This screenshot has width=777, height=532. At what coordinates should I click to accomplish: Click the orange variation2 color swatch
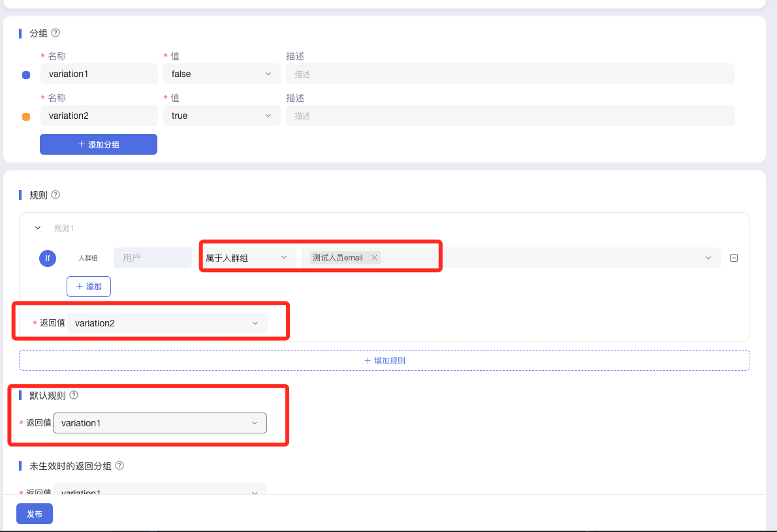pos(26,117)
